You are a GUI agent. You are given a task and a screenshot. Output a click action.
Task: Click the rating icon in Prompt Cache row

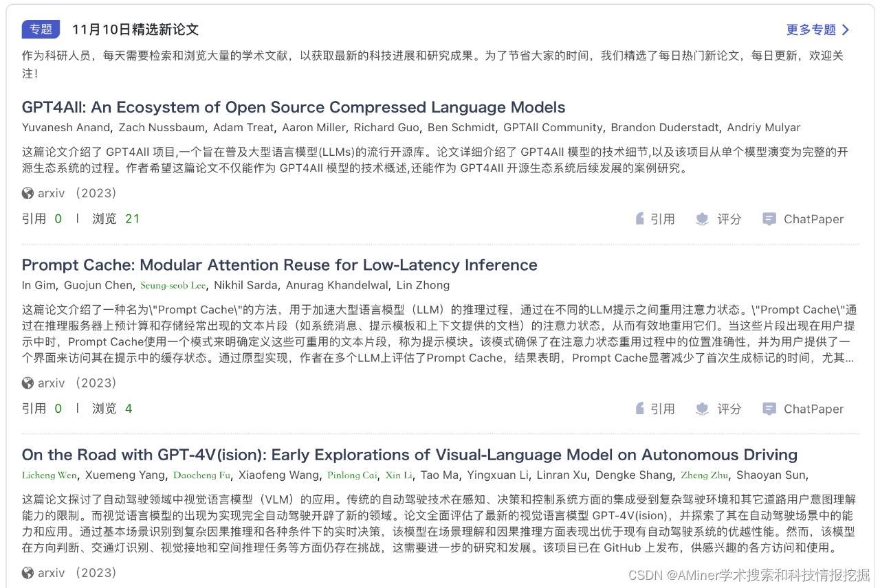(702, 409)
